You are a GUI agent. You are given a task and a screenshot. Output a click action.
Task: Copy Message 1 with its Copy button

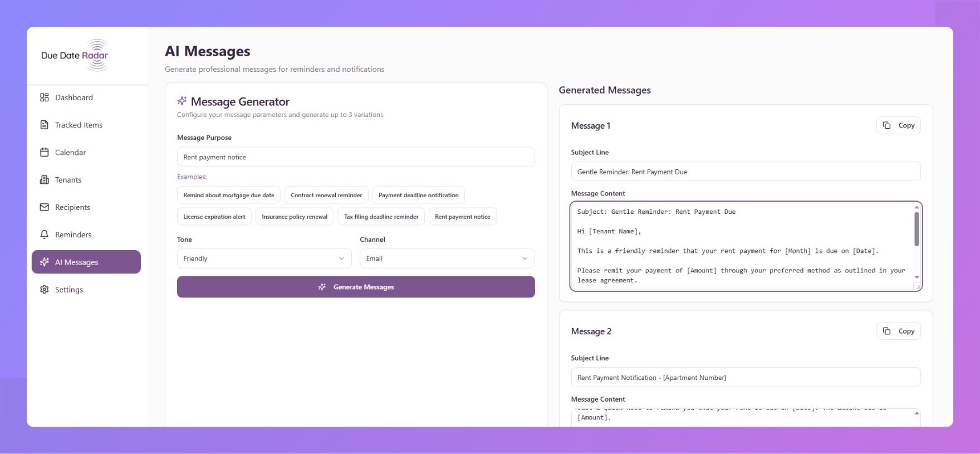coord(899,125)
